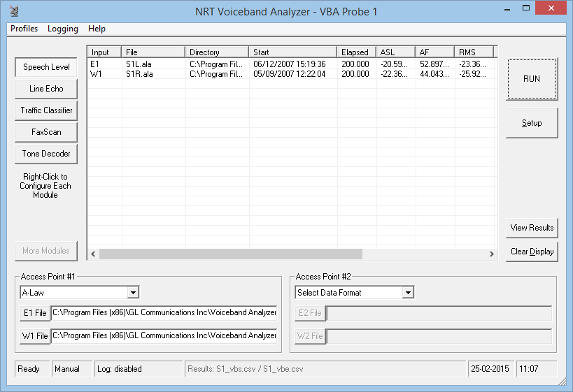573x392 pixels.
Task: Click the Ready status panel
Action: tap(32, 369)
